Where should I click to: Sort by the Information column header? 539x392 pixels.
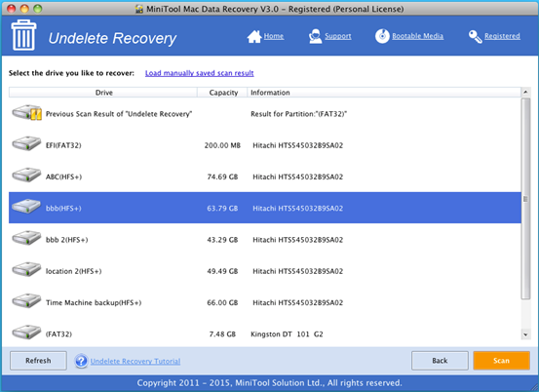(384, 93)
